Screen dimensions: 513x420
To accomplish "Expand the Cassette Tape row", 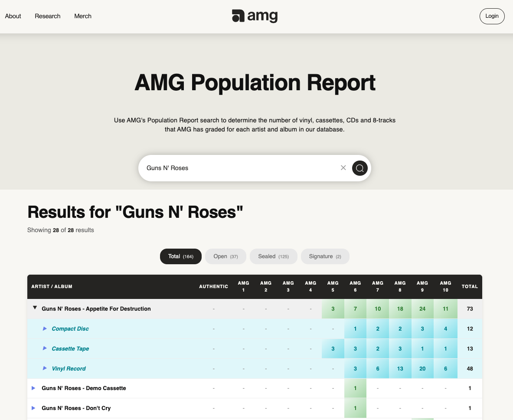I will (45, 349).
